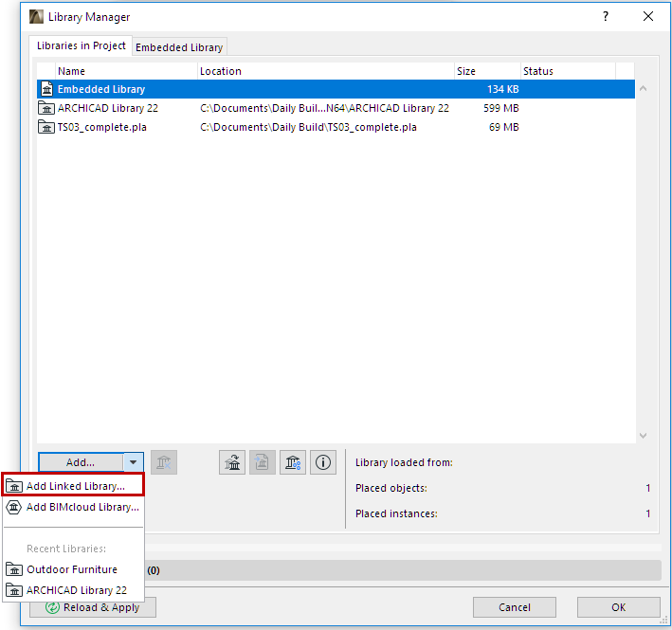The width and height of the screenshot is (672, 630).
Task: Click the remove library icon next to Add
Action: [x=164, y=462]
